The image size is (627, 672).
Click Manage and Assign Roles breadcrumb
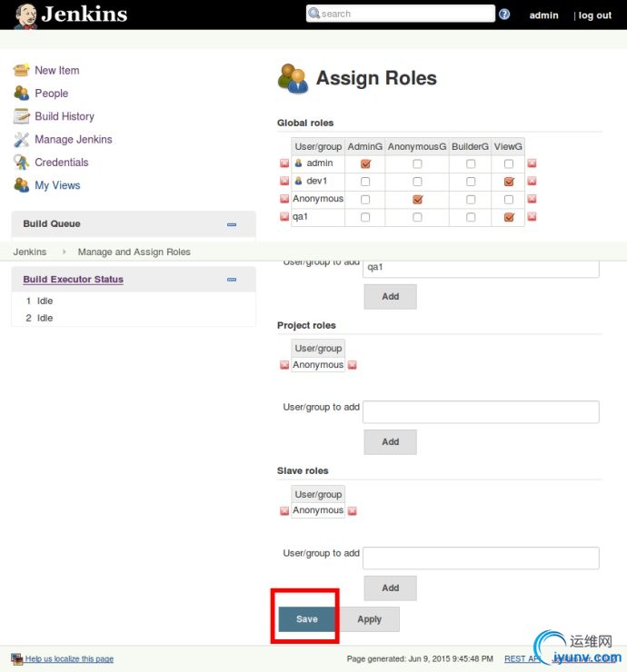134,252
